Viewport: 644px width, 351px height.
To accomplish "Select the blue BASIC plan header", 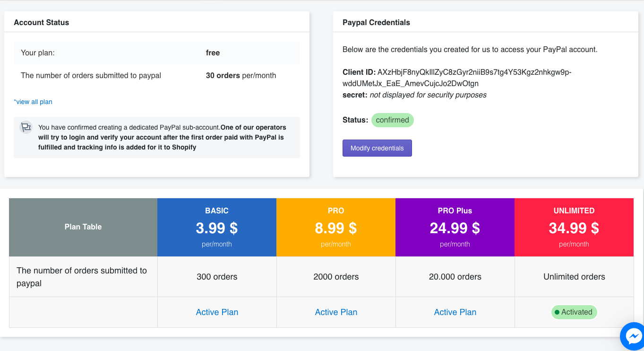I will pyautogui.click(x=217, y=227).
